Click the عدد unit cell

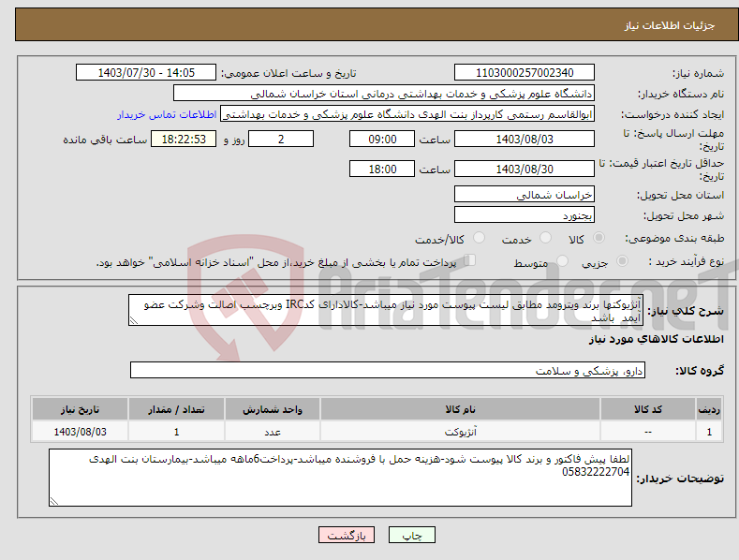(x=273, y=432)
